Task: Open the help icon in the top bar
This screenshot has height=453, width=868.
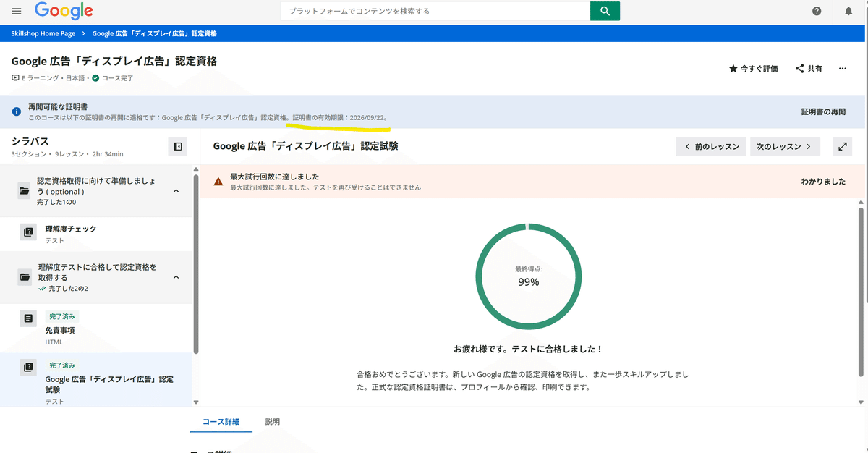Action: click(817, 12)
